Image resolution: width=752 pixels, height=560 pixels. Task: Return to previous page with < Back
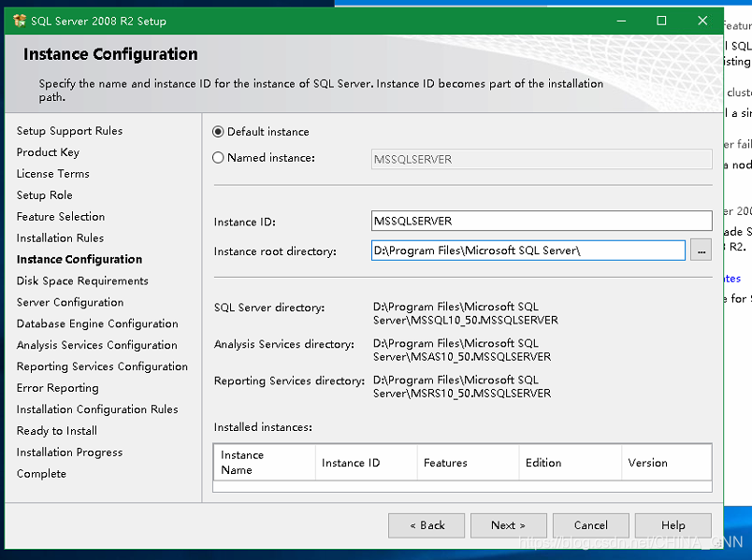pyautogui.click(x=427, y=525)
